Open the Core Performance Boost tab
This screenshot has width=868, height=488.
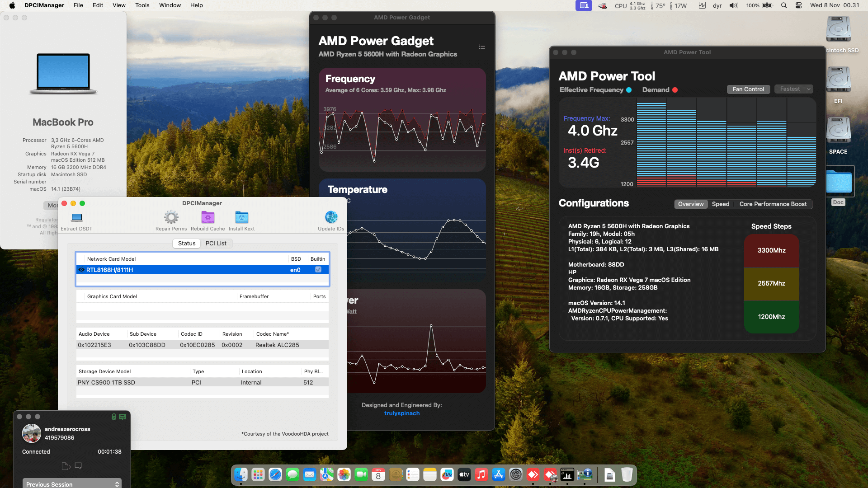pos(773,204)
